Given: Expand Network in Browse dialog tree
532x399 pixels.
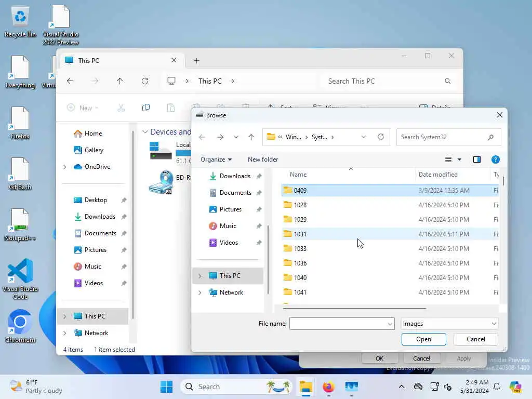Looking at the screenshot, I should [x=200, y=292].
